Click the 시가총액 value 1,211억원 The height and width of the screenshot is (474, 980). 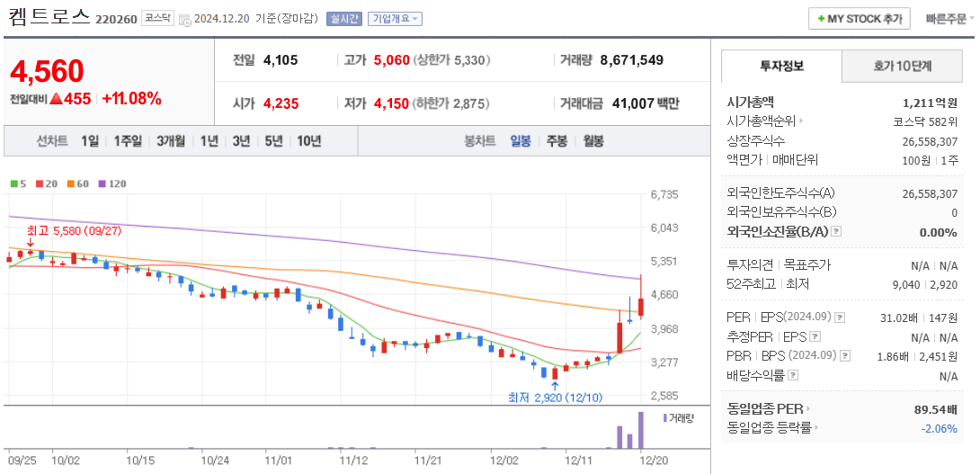click(930, 103)
